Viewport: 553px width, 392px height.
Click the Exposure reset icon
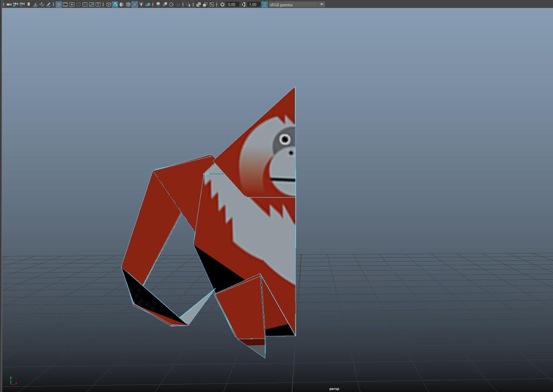pyautogui.click(x=222, y=4)
